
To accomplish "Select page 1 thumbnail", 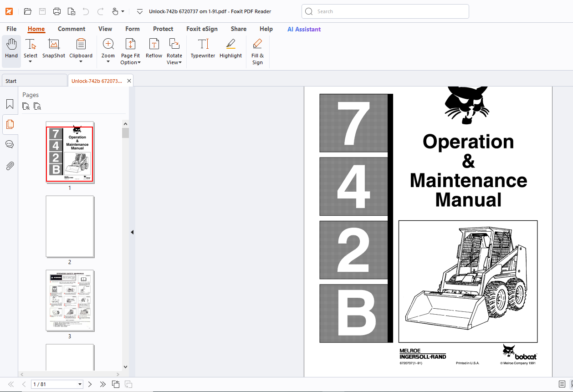I will click(x=70, y=152).
